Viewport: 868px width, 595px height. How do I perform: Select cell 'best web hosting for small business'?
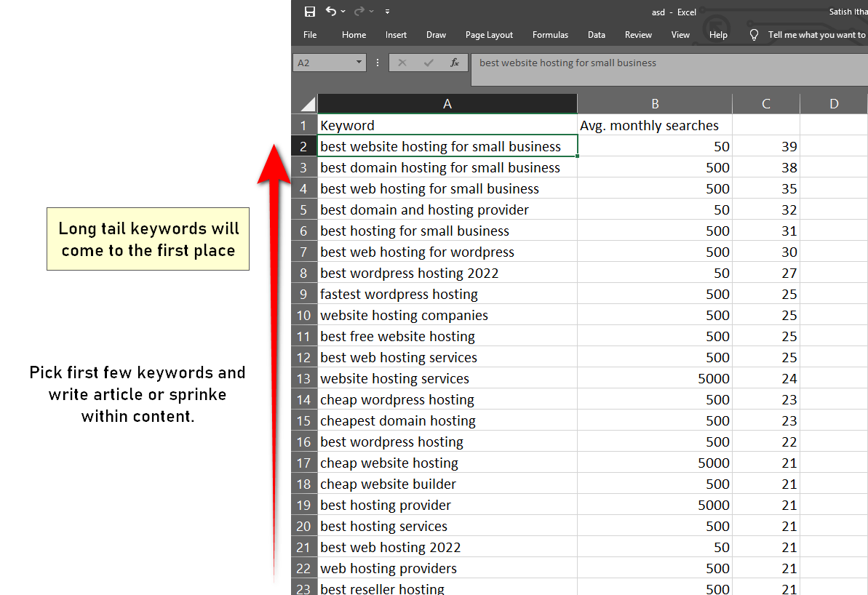point(447,188)
